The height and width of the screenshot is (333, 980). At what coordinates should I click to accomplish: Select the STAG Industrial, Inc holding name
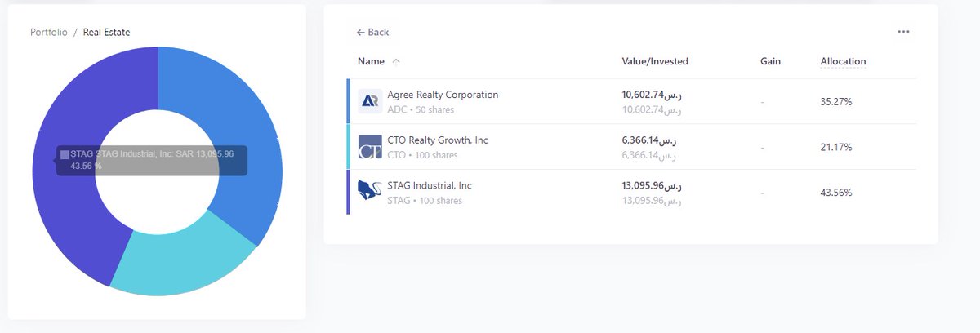(x=430, y=186)
